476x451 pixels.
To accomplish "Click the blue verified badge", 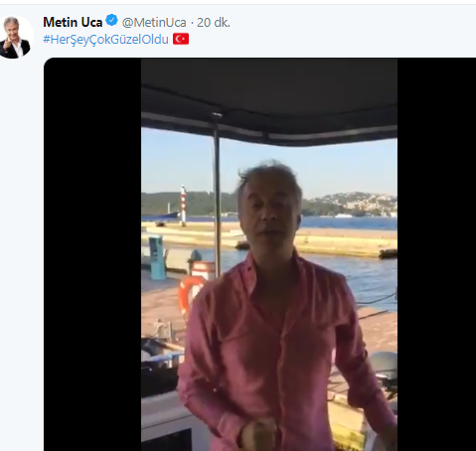I will coord(111,21).
